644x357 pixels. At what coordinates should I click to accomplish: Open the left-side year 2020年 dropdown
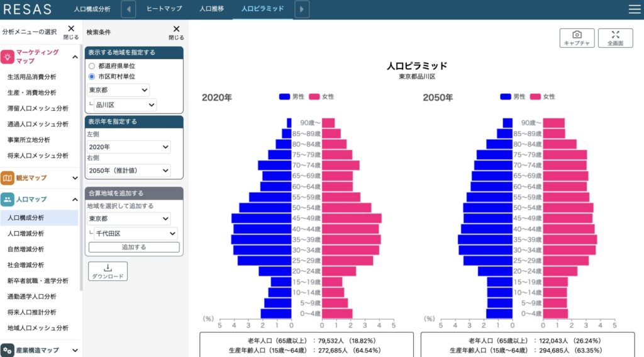coord(129,147)
